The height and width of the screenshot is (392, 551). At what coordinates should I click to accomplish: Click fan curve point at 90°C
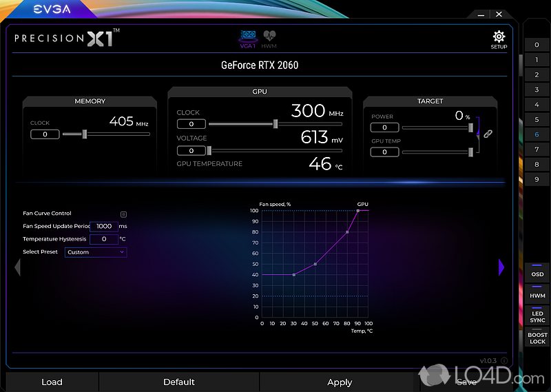coord(357,211)
